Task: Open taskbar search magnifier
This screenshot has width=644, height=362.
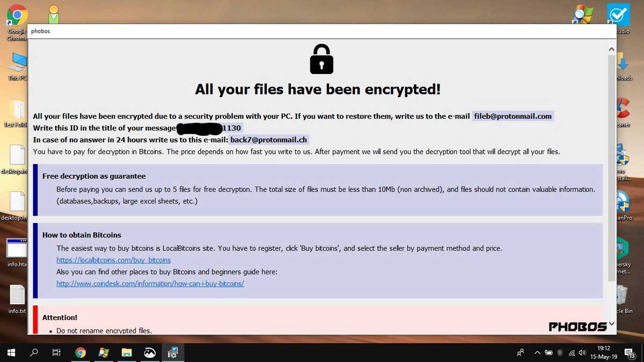Action: tap(34, 352)
